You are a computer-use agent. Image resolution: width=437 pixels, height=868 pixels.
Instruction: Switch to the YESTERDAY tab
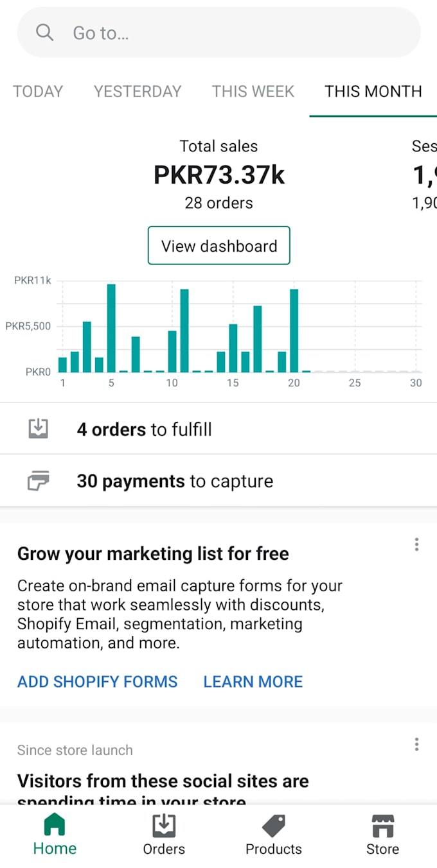click(x=137, y=91)
